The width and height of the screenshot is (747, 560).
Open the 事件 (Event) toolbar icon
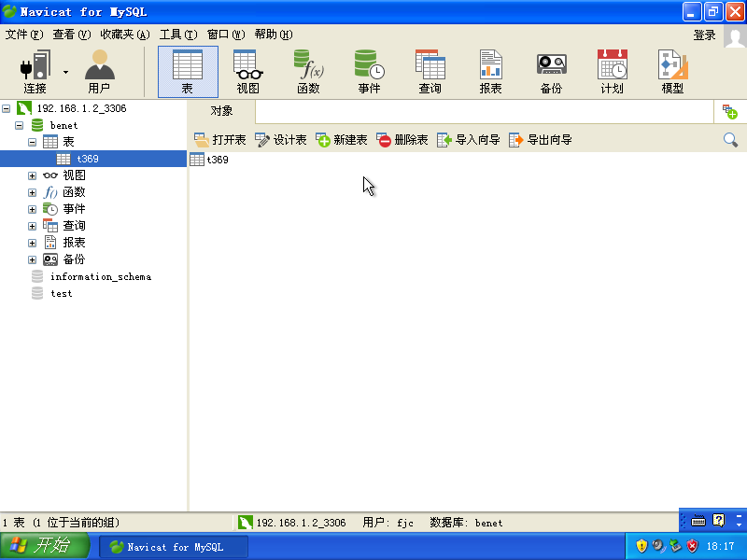coord(369,72)
